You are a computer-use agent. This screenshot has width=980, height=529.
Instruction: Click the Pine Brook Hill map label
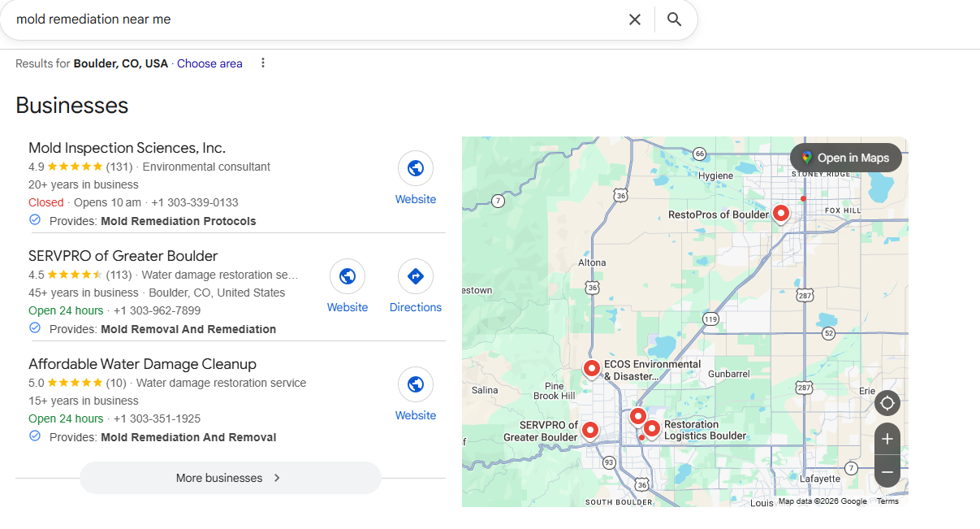[x=554, y=391]
